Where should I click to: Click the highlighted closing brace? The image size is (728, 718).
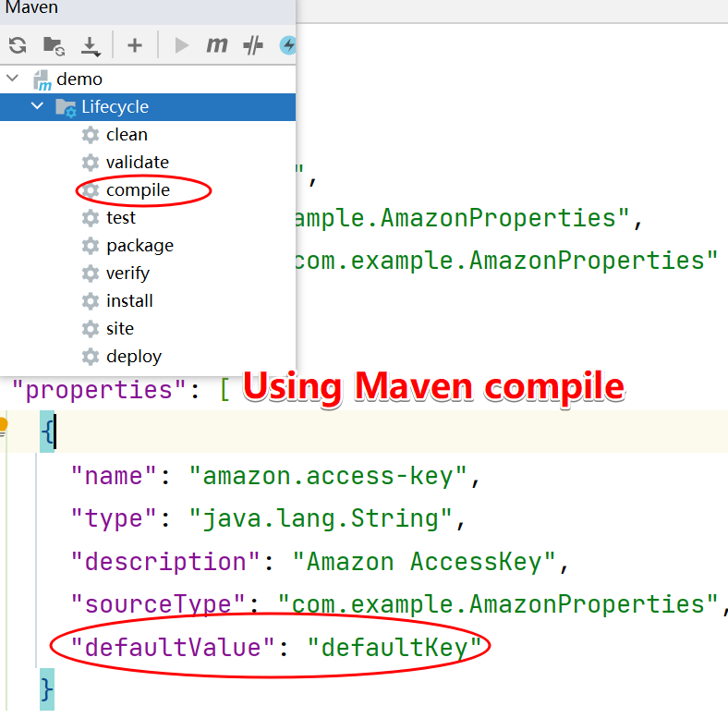coord(47,689)
